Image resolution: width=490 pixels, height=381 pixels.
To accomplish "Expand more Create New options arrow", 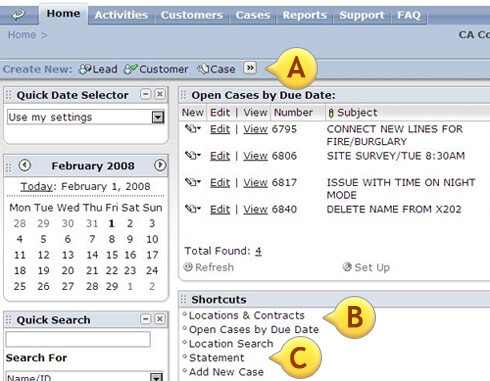I will pos(250,68).
